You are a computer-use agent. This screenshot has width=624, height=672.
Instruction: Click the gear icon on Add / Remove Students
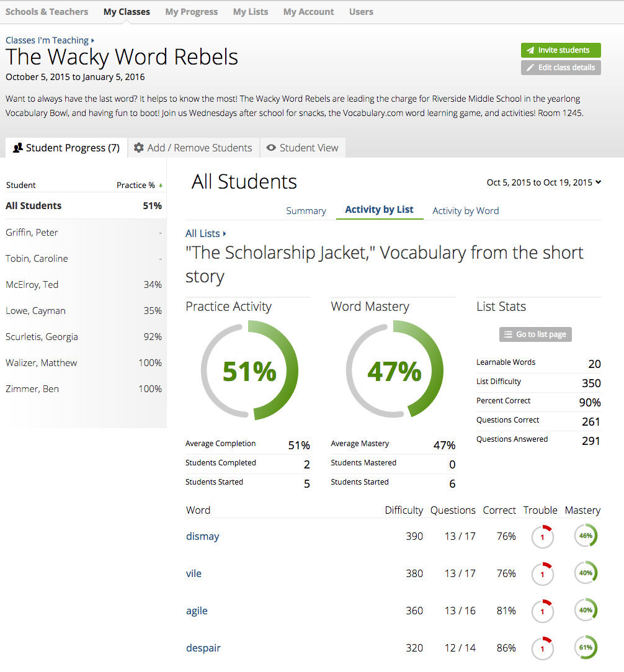[x=139, y=148]
